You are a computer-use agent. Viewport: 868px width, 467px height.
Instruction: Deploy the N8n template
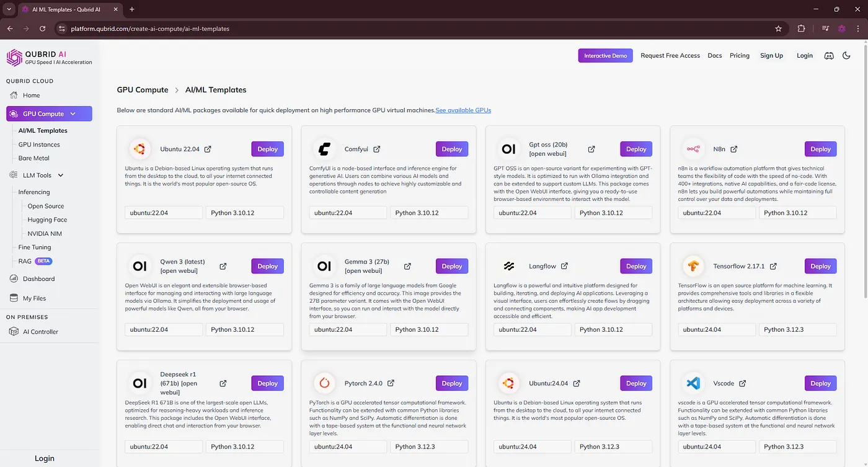click(x=821, y=149)
